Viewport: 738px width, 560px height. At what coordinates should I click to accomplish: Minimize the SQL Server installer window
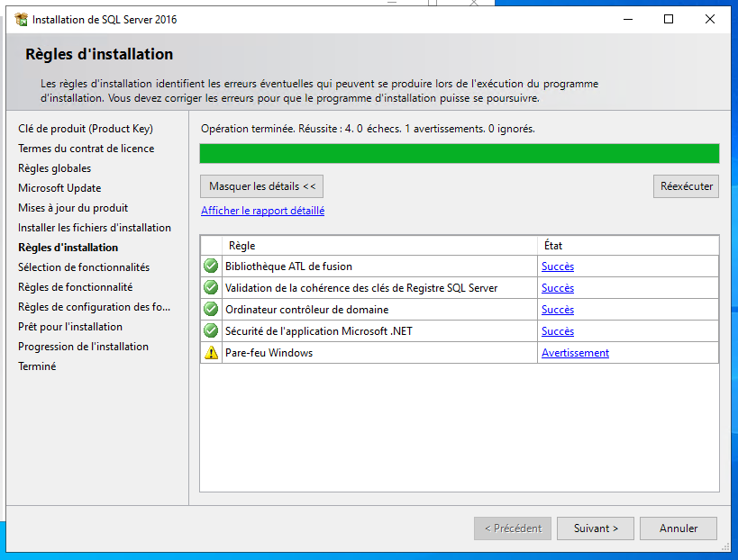(628, 19)
